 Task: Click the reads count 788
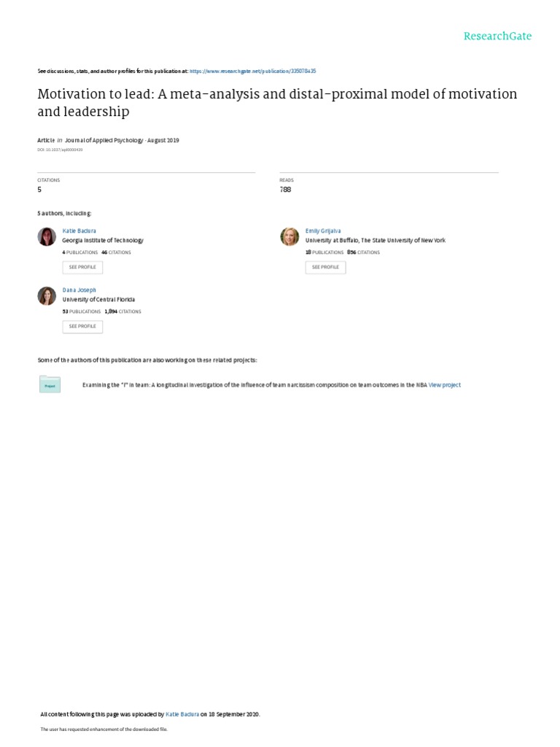[285, 190]
